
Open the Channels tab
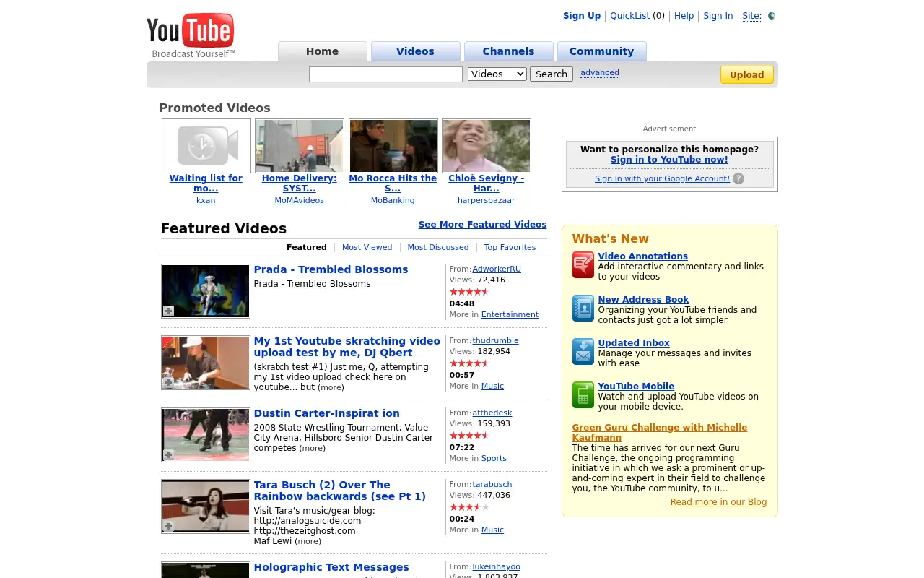click(x=508, y=51)
